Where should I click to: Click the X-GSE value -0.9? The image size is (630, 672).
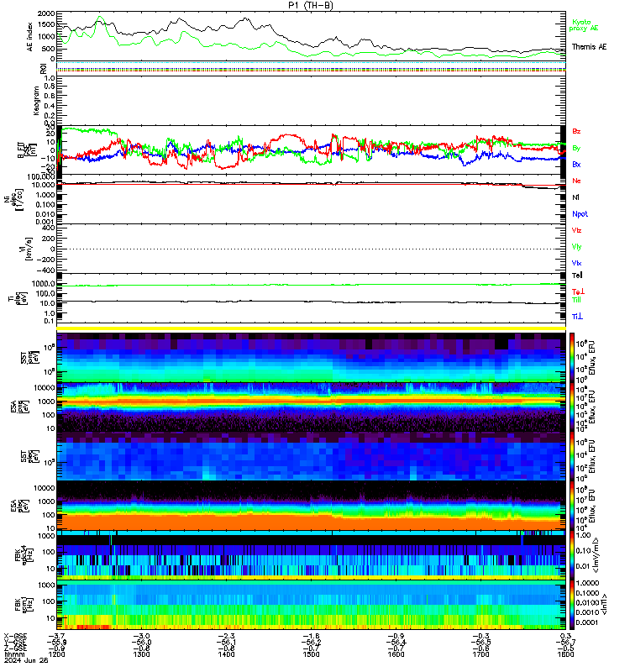click(x=396, y=636)
